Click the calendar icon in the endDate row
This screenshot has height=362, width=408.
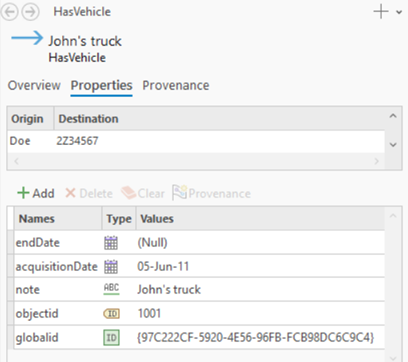[x=111, y=243]
